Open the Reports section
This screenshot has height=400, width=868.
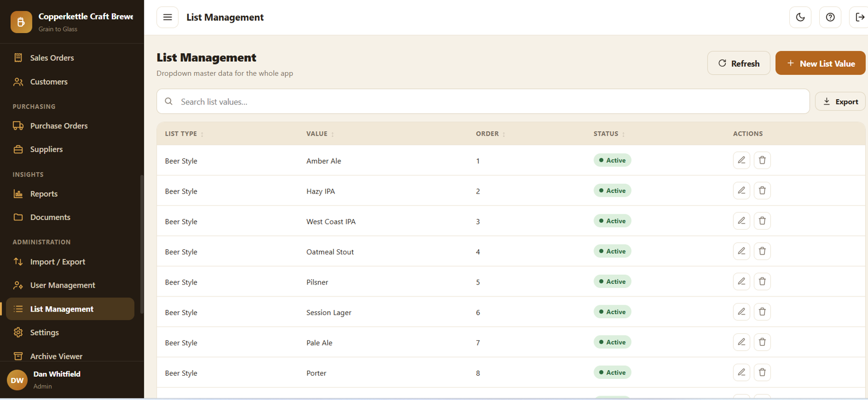(70, 194)
